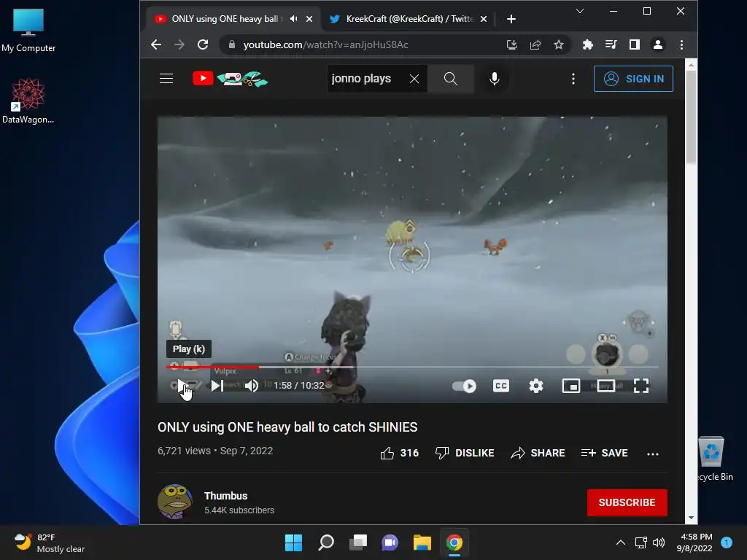Open the Windows Start menu
The image size is (747, 560).
click(x=293, y=542)
